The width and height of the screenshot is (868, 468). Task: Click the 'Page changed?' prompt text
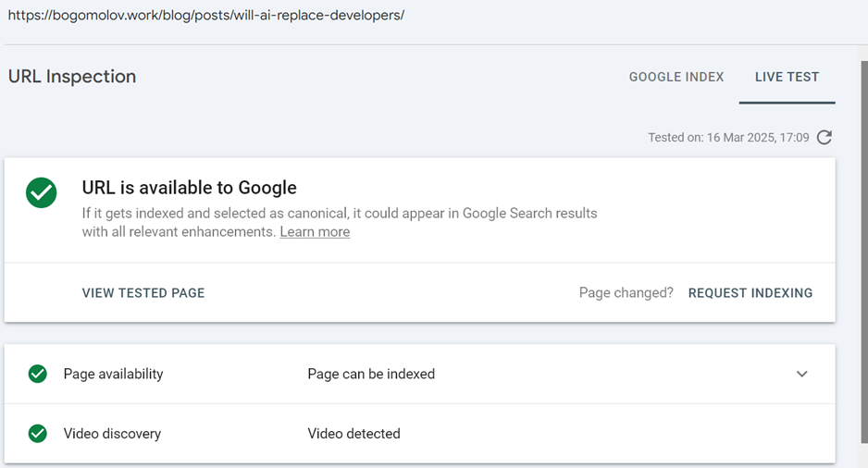pos(626,293)
